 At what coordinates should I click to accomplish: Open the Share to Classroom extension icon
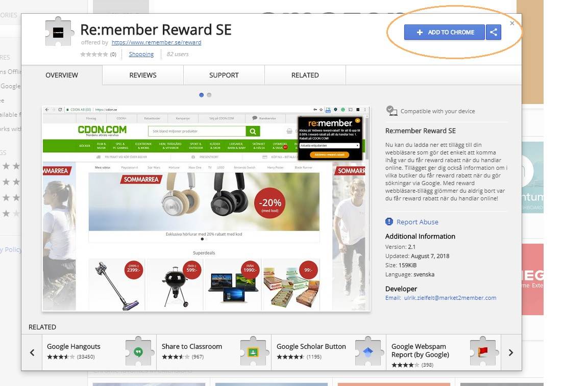tap(254, 351)
